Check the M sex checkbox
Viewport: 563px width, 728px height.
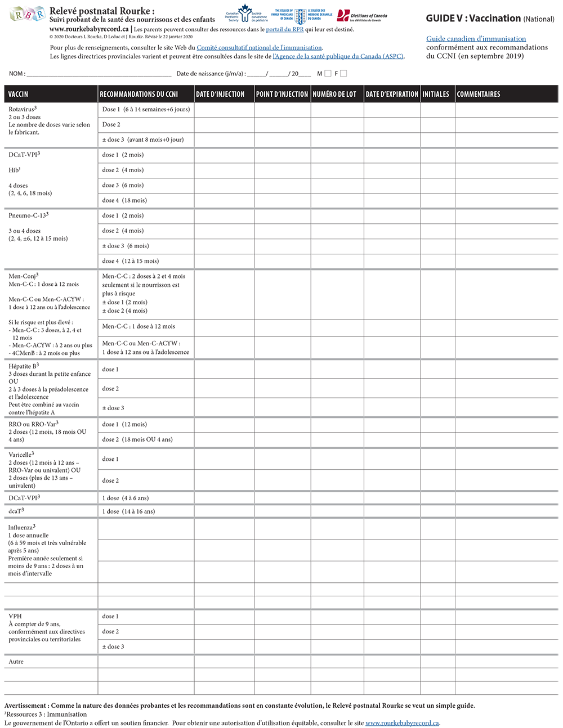[328, 73]
